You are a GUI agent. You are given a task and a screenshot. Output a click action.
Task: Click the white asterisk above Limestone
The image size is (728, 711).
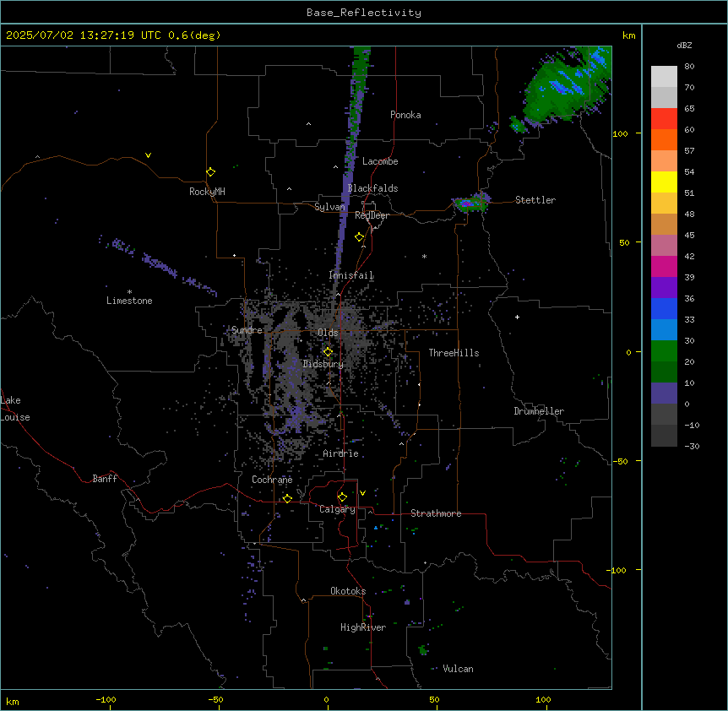[x=129, y=292]
